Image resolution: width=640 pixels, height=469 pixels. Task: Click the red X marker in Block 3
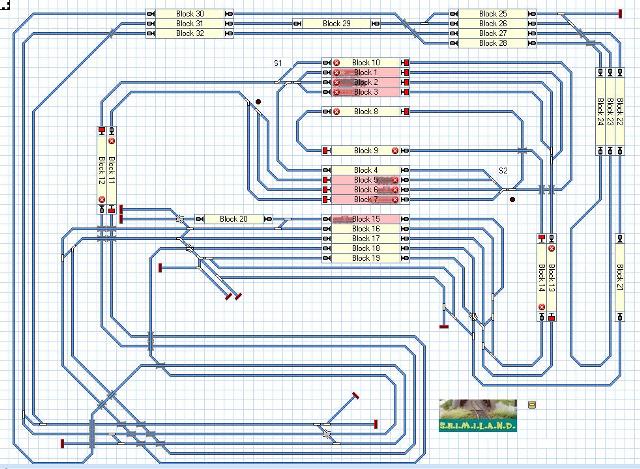336,92
